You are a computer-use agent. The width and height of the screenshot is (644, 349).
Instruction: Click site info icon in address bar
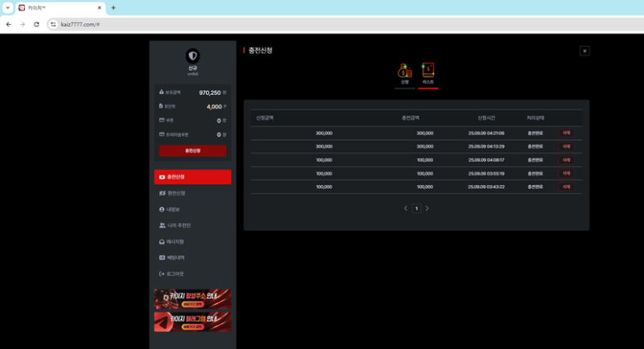pyautogui.click(x=53, y=24)
